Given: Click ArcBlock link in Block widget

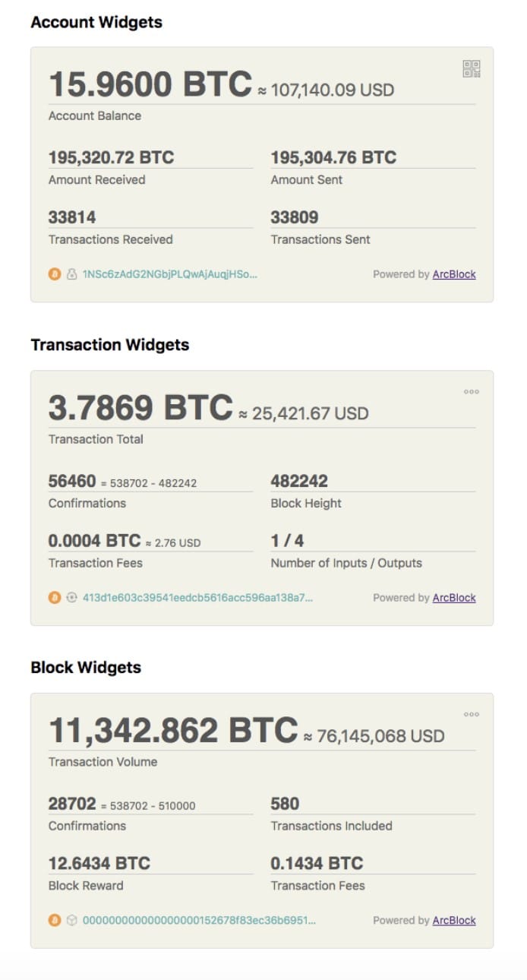Looking at the screenshot, I should [454, 921].
